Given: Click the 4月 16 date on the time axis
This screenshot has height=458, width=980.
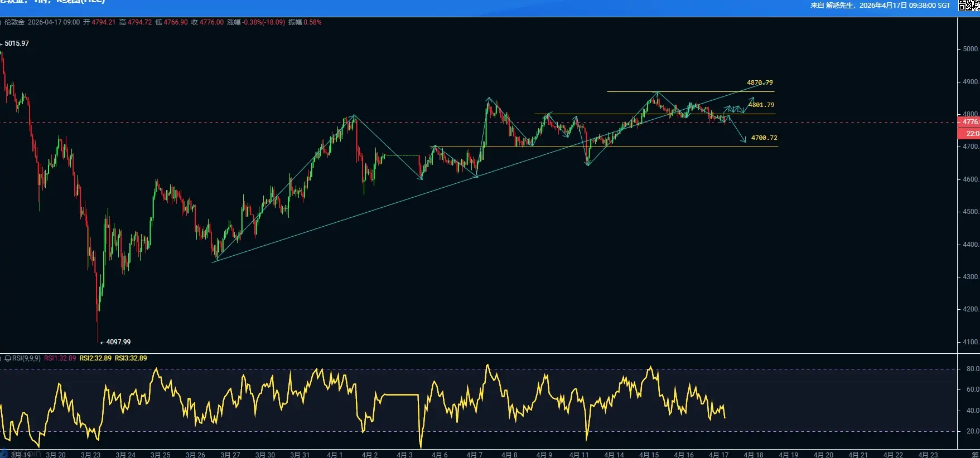Looking at the screenshot, I should click(x=684, y=455).
